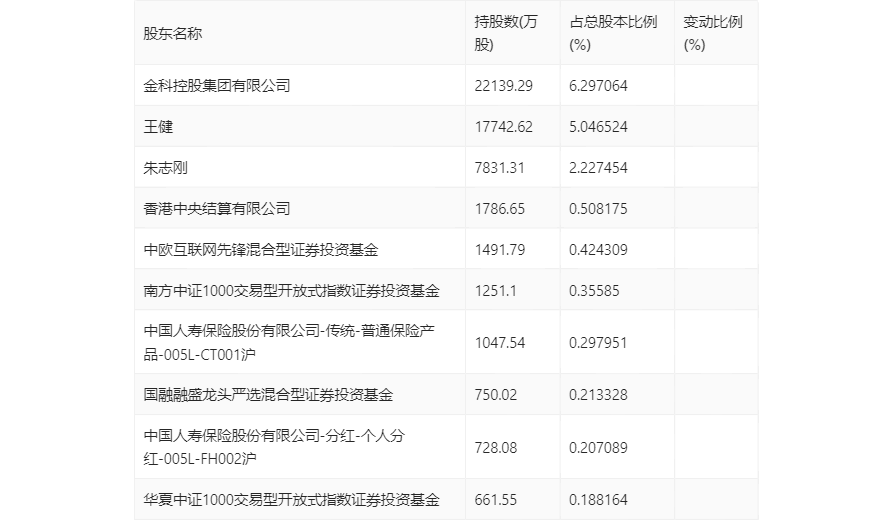893x520 pixels.
Task: Select shareholding value 1786.65
Action: (x=499, y=208)
